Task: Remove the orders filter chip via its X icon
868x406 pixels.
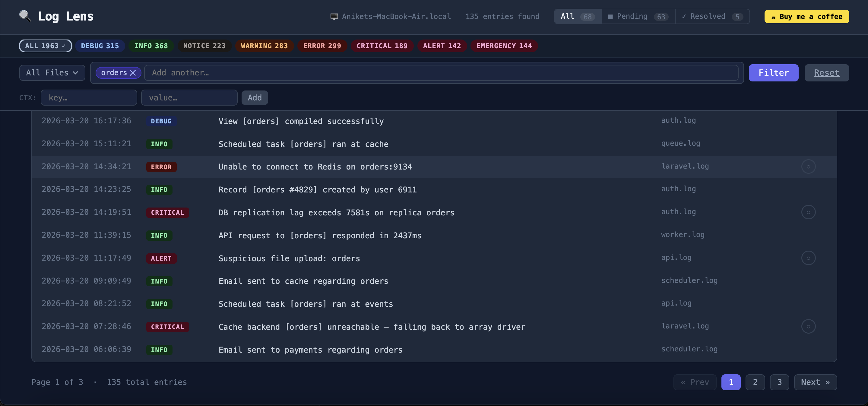Action: click(133, 72)
